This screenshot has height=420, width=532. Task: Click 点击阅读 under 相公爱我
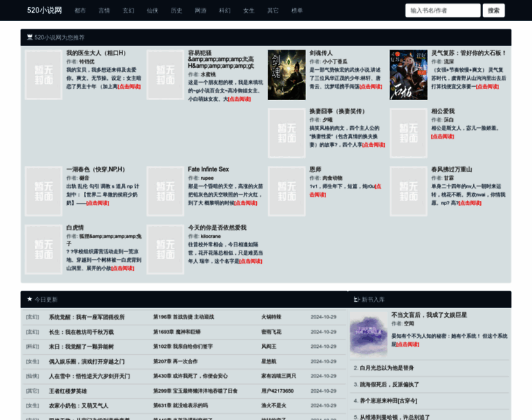(x=442, y=136)
